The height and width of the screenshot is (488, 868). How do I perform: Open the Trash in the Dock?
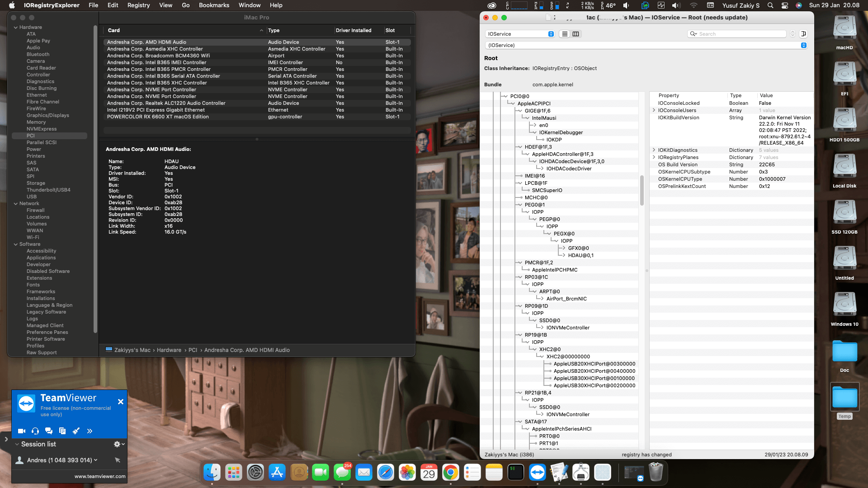tap(656, 473)
